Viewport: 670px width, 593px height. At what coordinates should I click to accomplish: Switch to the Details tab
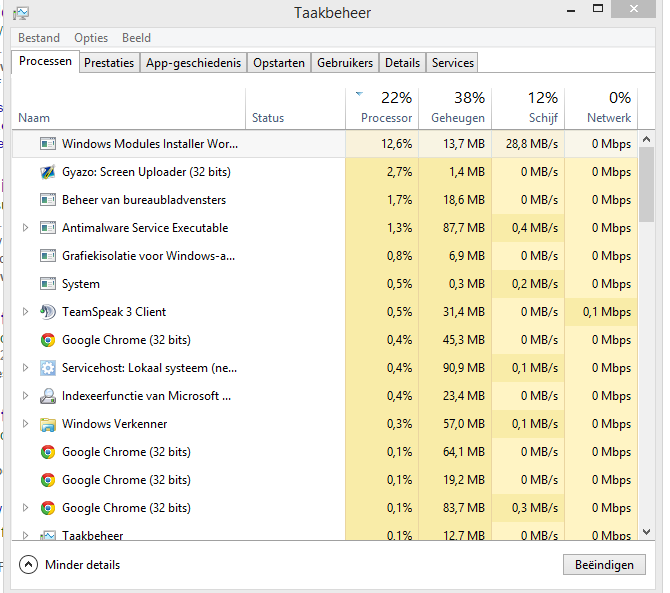(x=402, y=63)
